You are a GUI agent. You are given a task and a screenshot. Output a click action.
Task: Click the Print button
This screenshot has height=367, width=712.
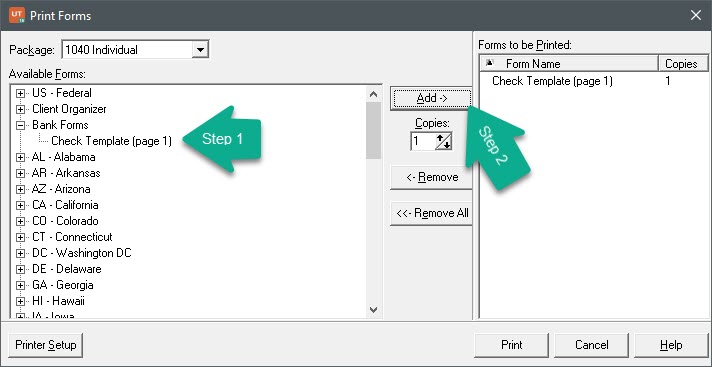tap(511, 345)
